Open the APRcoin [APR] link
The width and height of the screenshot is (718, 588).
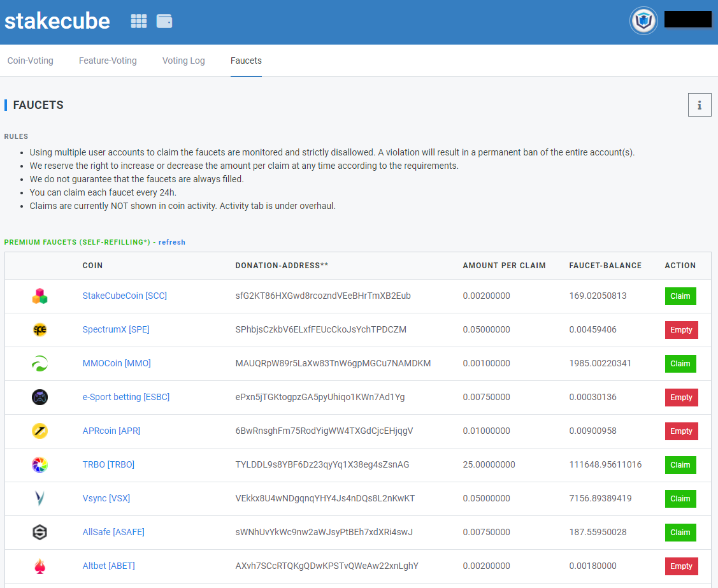pos(111,431)
